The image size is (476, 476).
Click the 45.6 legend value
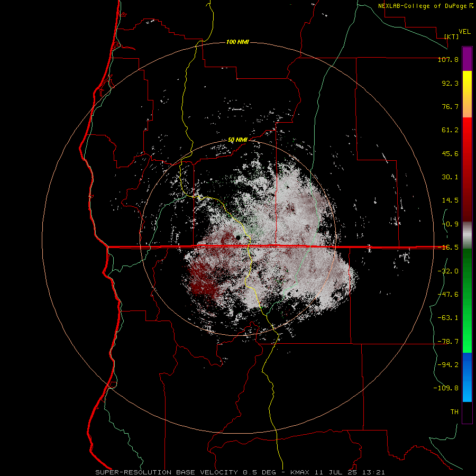click(x=450, y=153)
